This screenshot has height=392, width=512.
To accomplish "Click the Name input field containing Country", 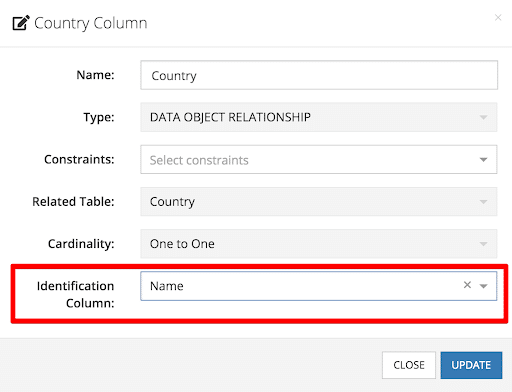I will click(x=319, y=75).
